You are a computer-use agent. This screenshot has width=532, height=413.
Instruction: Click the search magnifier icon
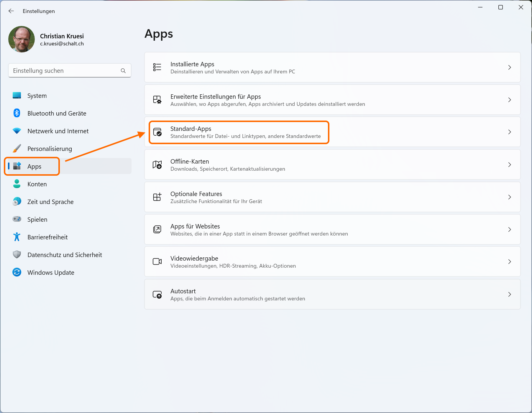coord(123,71)
